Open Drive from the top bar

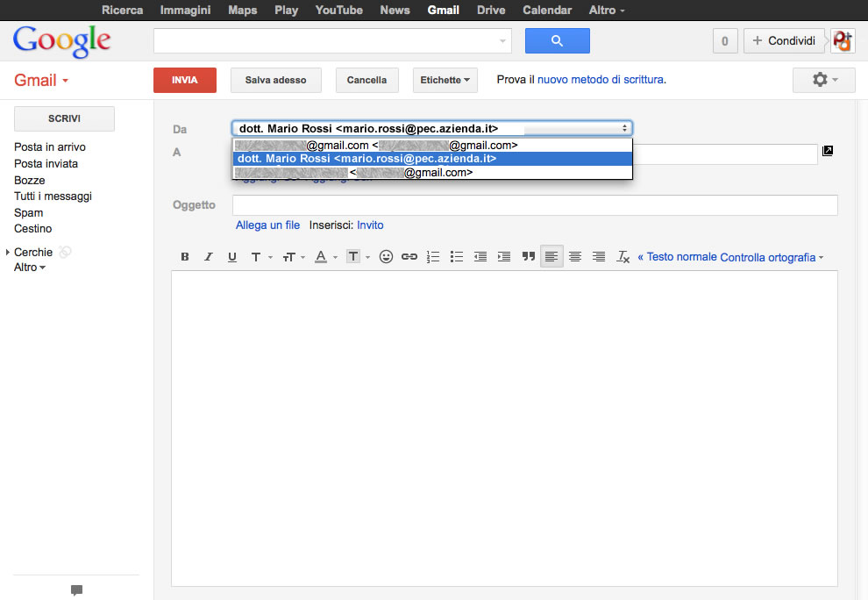point(491,10)
